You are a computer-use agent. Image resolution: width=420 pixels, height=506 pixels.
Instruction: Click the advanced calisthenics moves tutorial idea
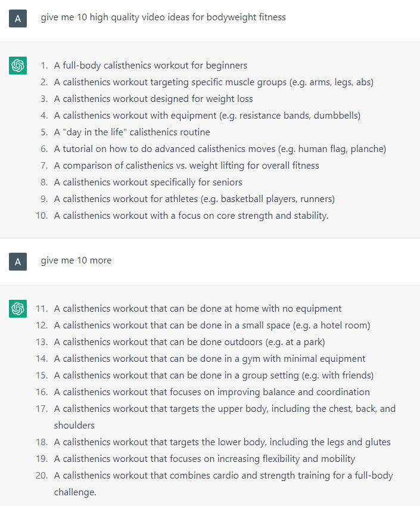pyautogui.click(x=220, y=149)
